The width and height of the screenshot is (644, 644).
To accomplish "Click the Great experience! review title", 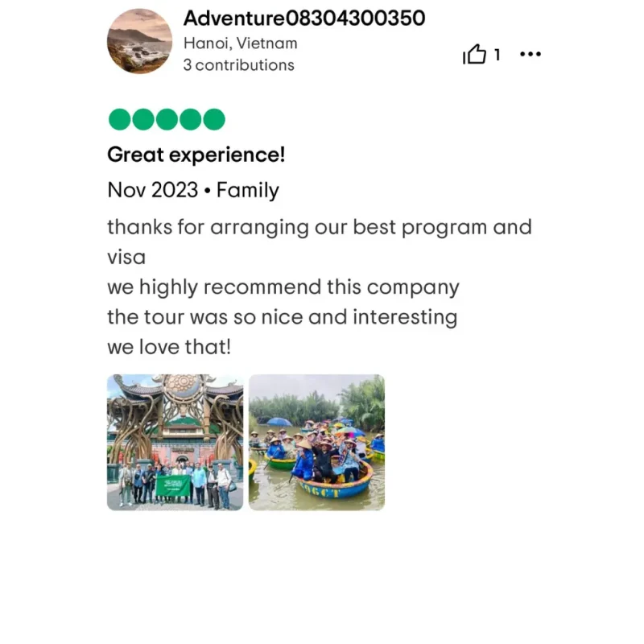I will tap(196, 155).
